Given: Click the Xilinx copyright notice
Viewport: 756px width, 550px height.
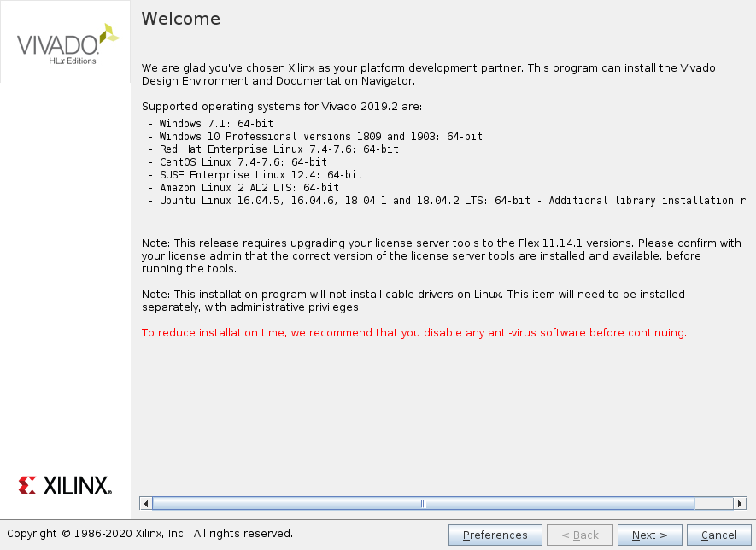Looking at the screenshot, I should click(150, 534).
